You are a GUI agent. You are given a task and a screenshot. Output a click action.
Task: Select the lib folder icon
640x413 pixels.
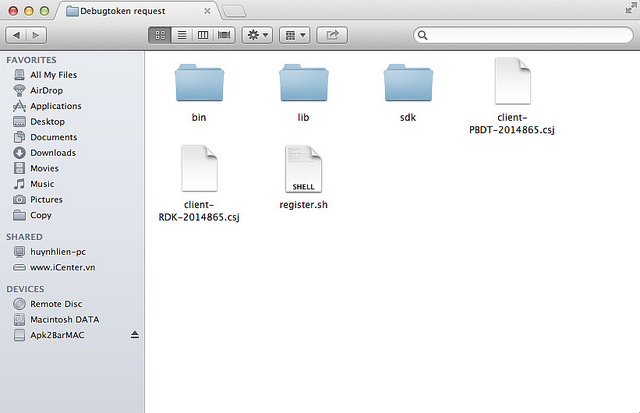(x=304, y=82)
